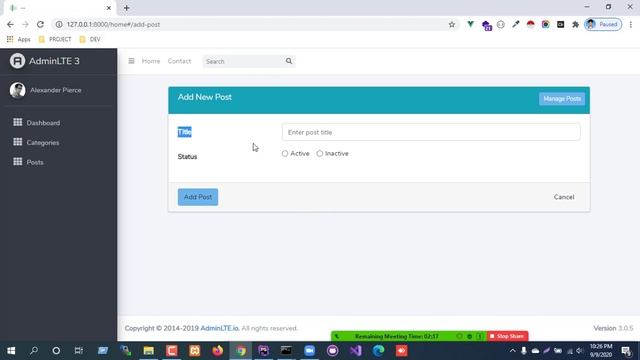The height and width of the screenshot is (360, 640).
Task: Click the Vue devtools extension icon
Action: pyautogui.click(x=471, y=24)
